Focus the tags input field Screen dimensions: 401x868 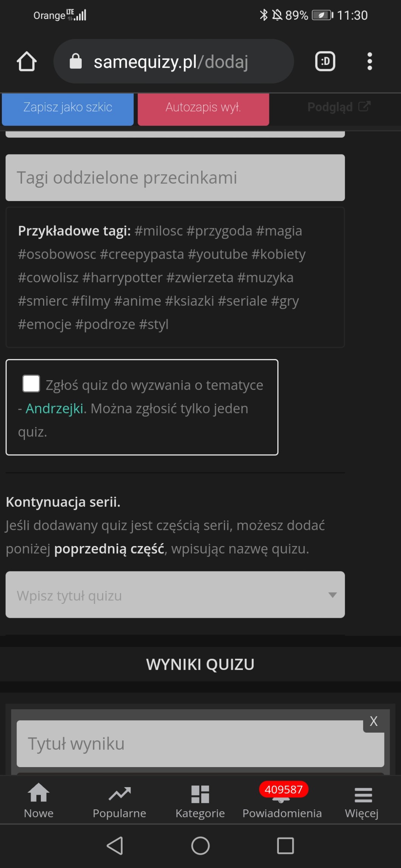point(175,178)
